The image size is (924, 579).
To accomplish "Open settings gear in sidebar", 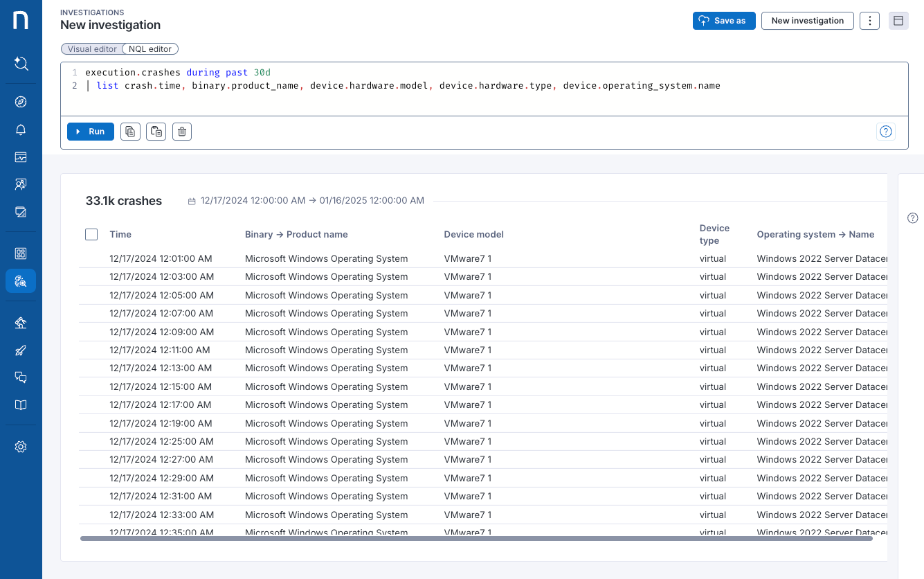I will (x=21, y=447).
